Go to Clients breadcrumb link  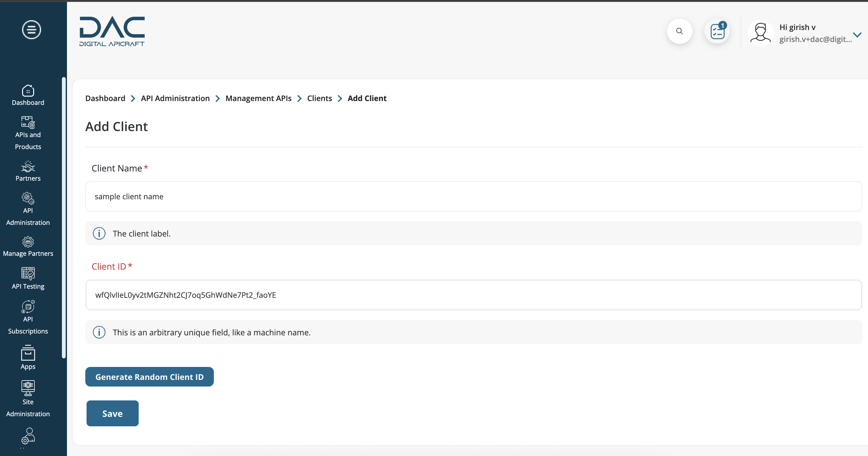319,98
